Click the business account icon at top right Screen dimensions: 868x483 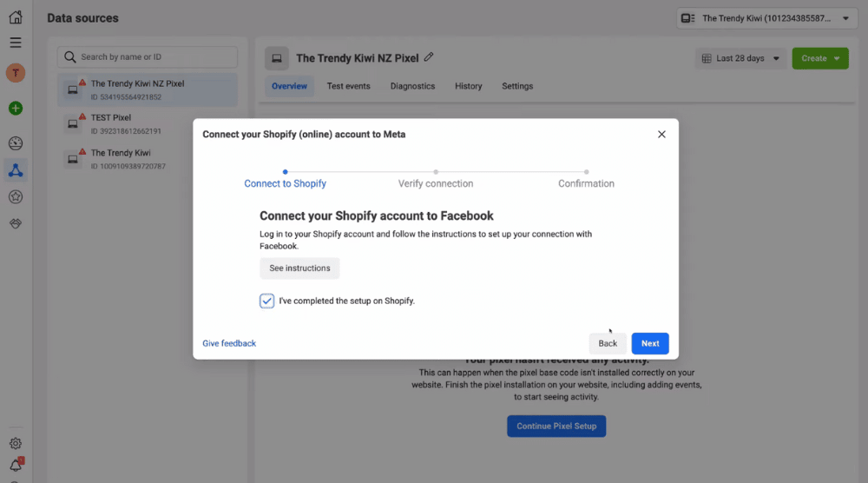(687, 18)
